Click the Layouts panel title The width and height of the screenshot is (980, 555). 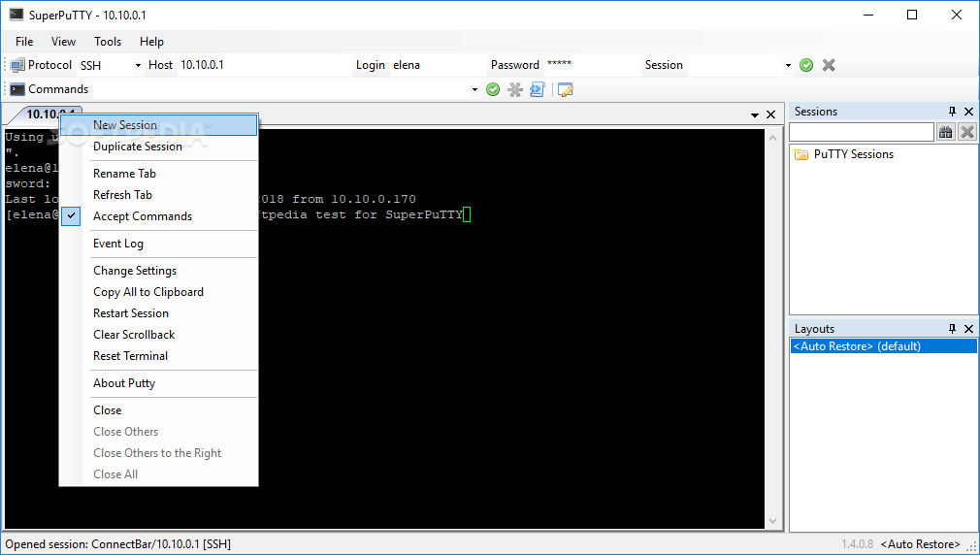[814, 329]
